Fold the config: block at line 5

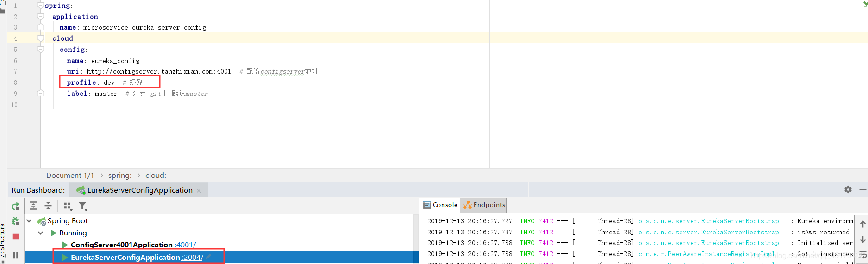[x=41, y=50]
